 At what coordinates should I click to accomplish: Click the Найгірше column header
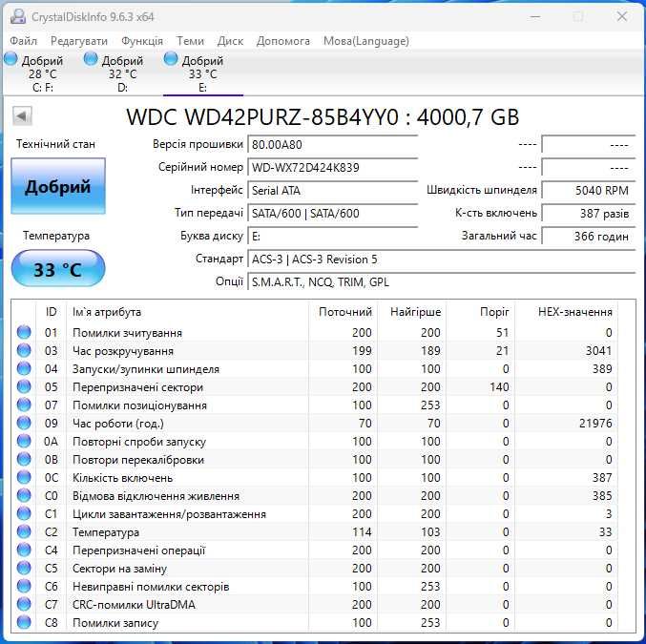click(x=412, y=311)
